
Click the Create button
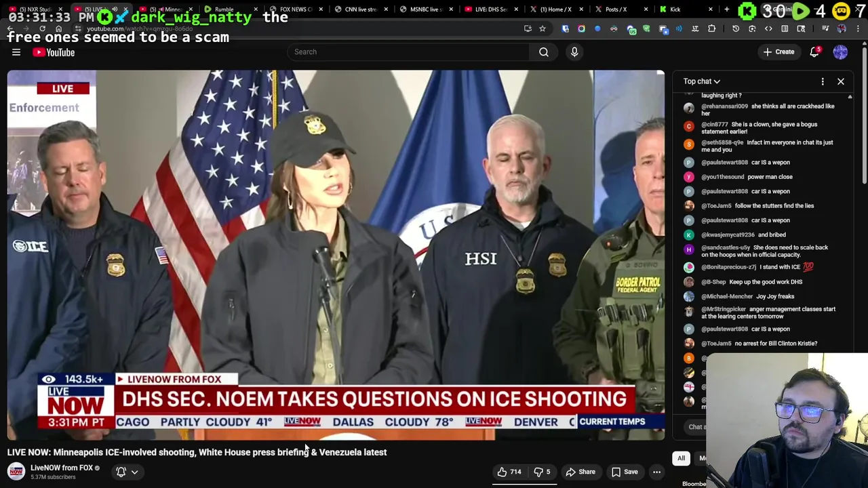pyautogui.click(x=778, y=52)
